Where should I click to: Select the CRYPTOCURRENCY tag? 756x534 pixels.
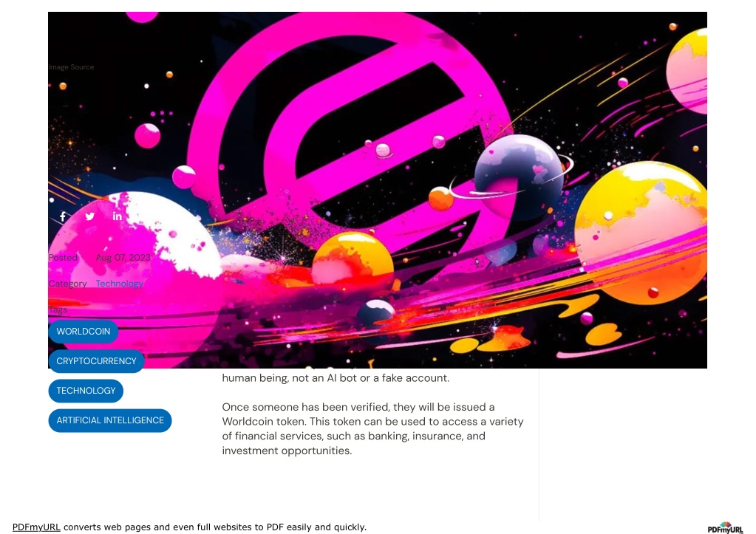tap(96, 361)
